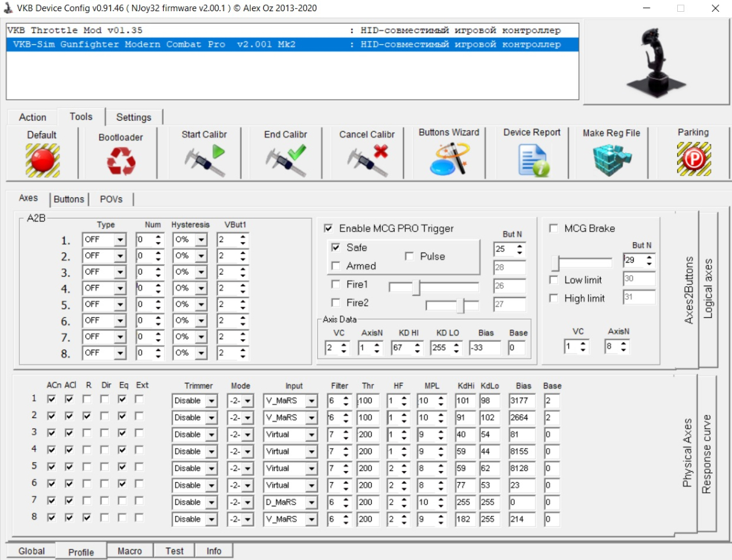This screenshot has width=732, height=560.
Task: Click the axis 1 Bias field
Action: (x=522, y=401)
